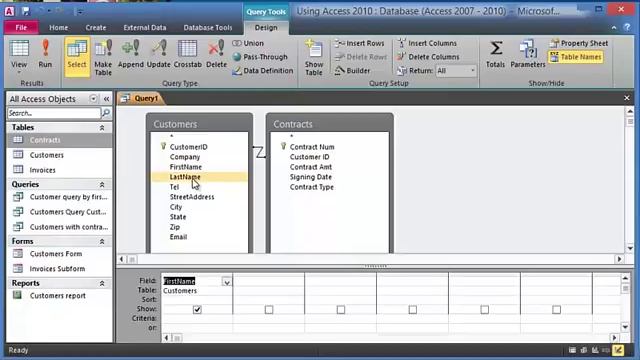Open the query Parameters dialog
This screenshot has height=360, width=640.
pos(527,54)
